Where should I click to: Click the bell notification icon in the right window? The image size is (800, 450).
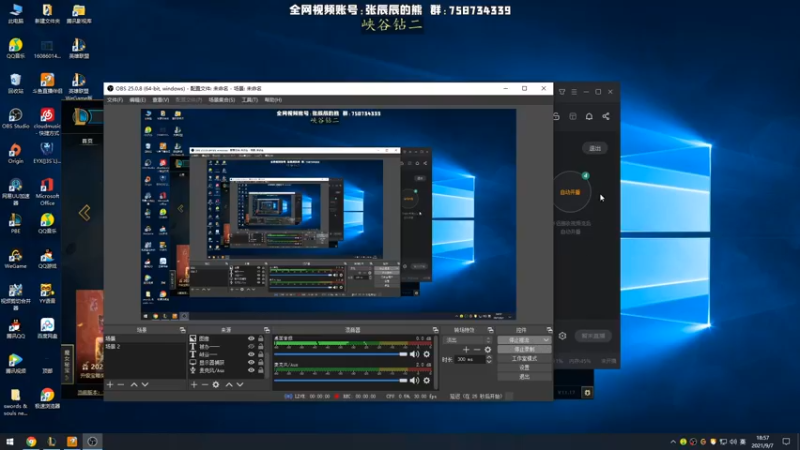coord(589,116)
